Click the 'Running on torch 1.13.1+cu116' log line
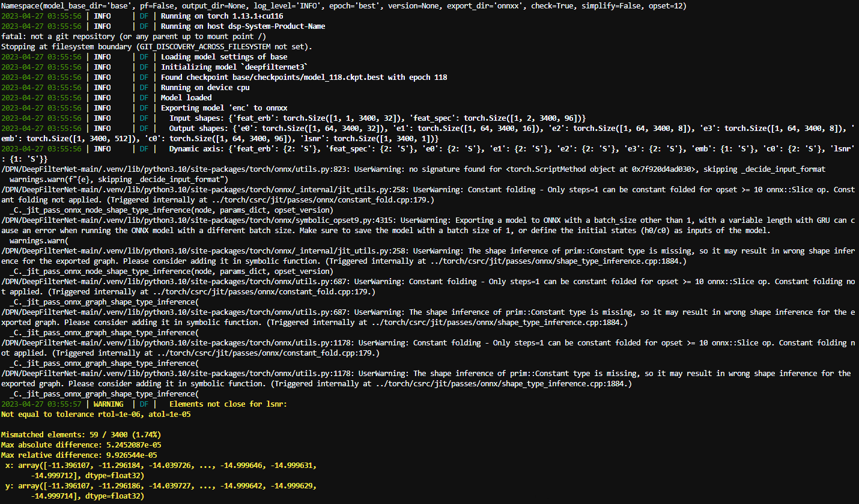This screenshot has height=504, width=859. pyautogui.click(x=222, y=16)
